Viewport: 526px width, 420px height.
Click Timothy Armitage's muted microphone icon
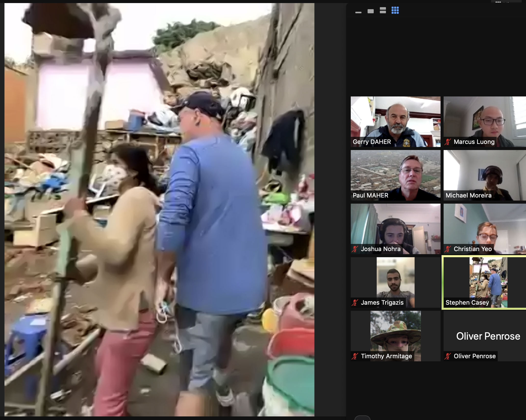pos(355,356)
